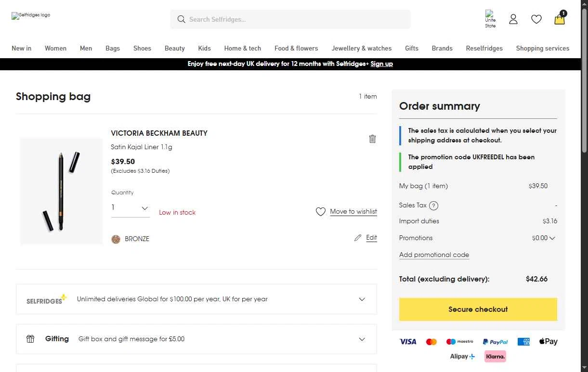Click the Import duties $3.16 value
588x372 pixels.
click(x=550, y=221)
